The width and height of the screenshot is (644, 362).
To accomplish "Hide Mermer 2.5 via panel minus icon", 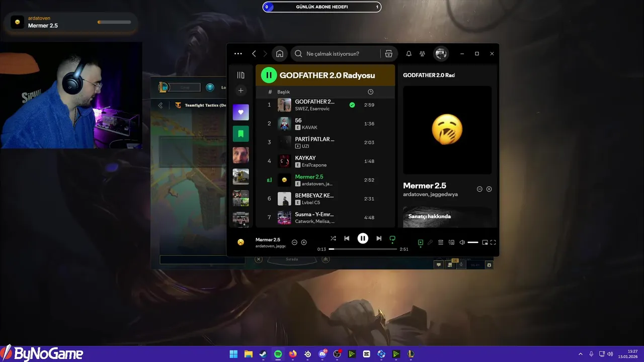I will point(479,189).
